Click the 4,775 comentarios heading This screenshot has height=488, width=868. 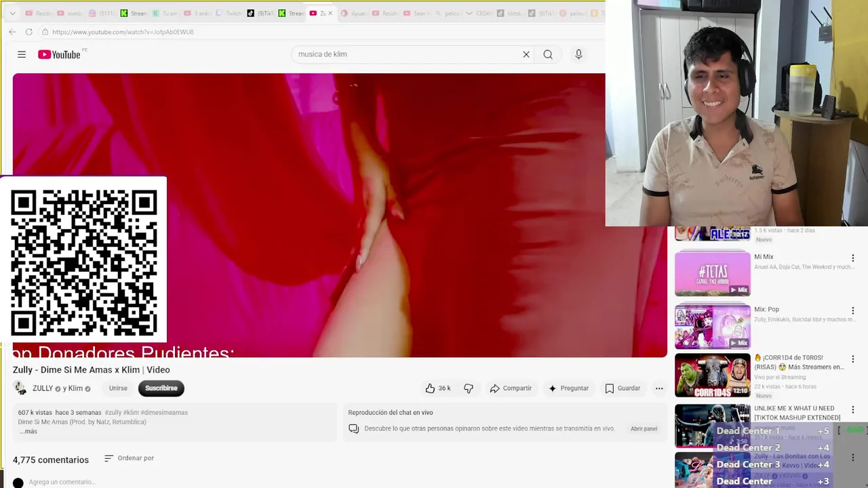(x=51, y=460)
